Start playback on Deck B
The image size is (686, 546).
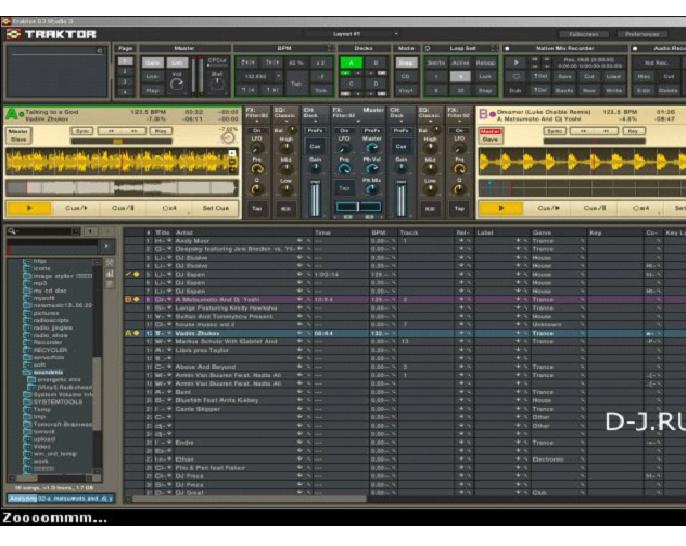tap(501, 208)
